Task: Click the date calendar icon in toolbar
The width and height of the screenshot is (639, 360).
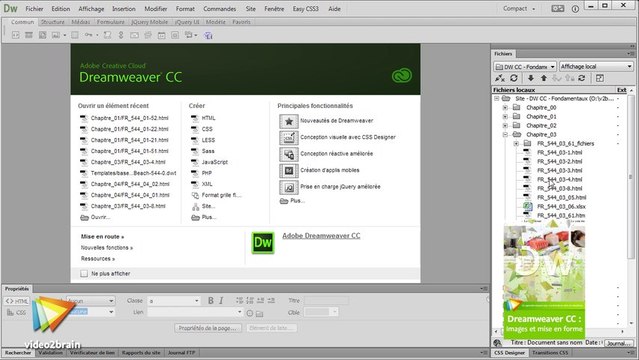Action: pos(162,35)
